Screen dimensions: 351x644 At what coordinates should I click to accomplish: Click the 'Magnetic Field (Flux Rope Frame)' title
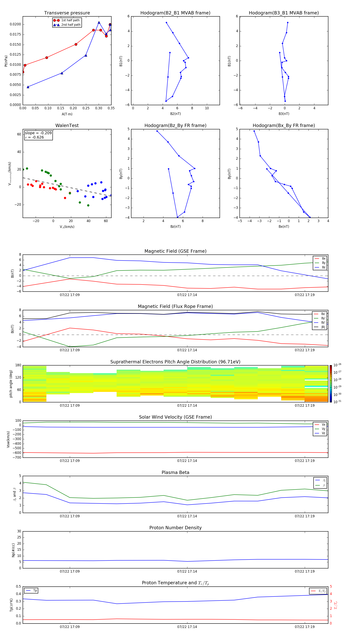pos(175,307)
